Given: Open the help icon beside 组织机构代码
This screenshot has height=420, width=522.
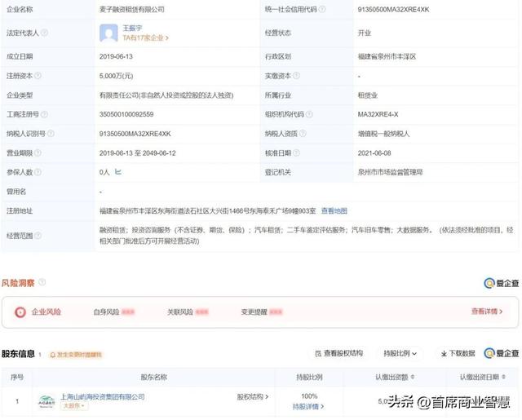Looking at the screenshot, I should pyautogui.click(x=309, y=114).
